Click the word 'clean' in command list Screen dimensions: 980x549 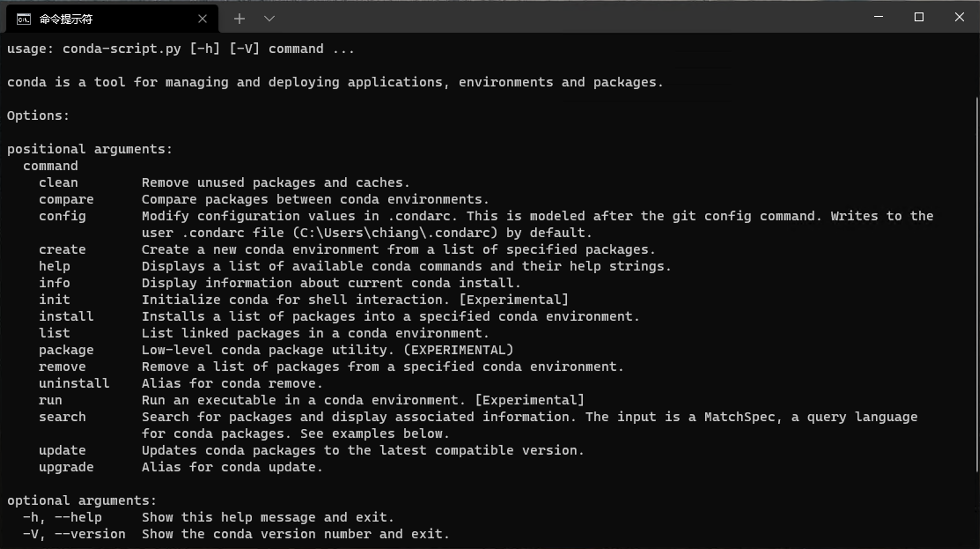pos(58,182)
